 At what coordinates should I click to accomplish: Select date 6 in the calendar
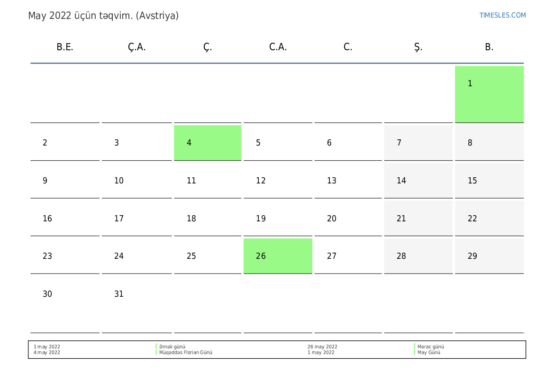click(348, 143)
